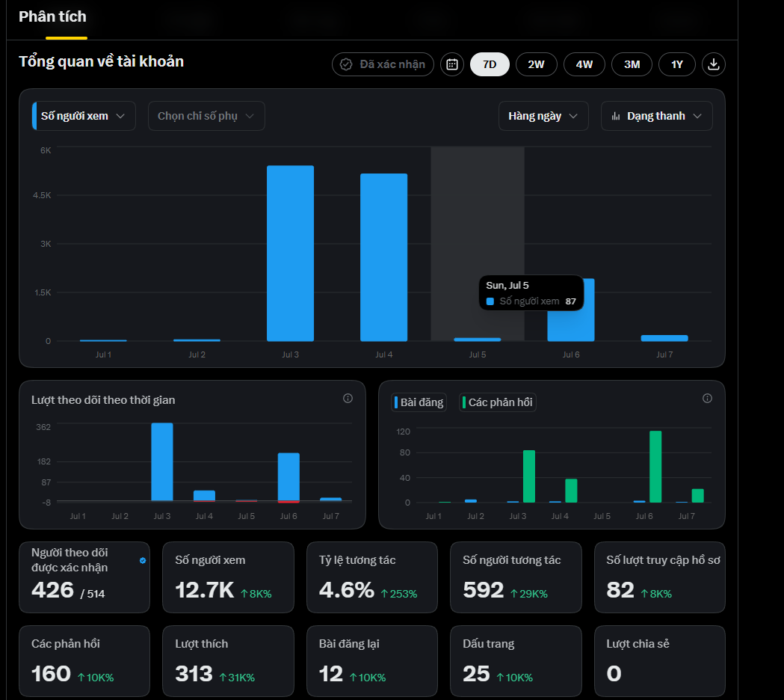The height and width of the screenshot is (700, 784).
Task: Click the info icon in followers chart
Action: point(348,399)
